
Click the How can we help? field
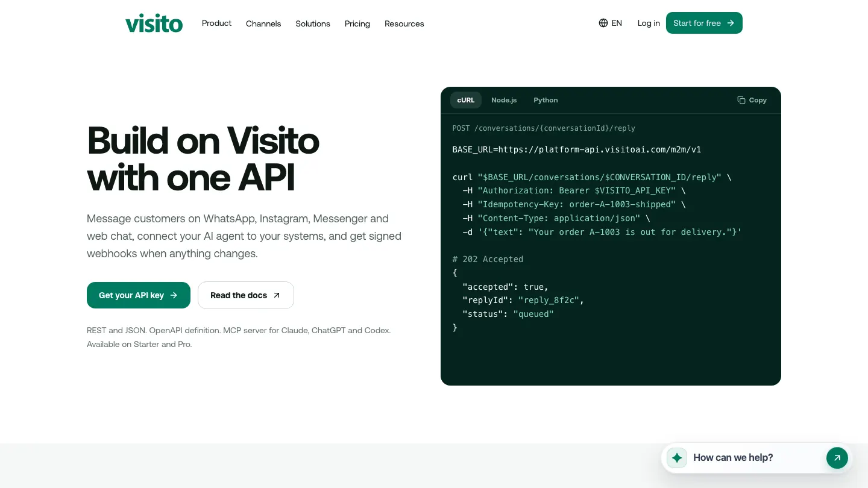(x=756, y=458)
